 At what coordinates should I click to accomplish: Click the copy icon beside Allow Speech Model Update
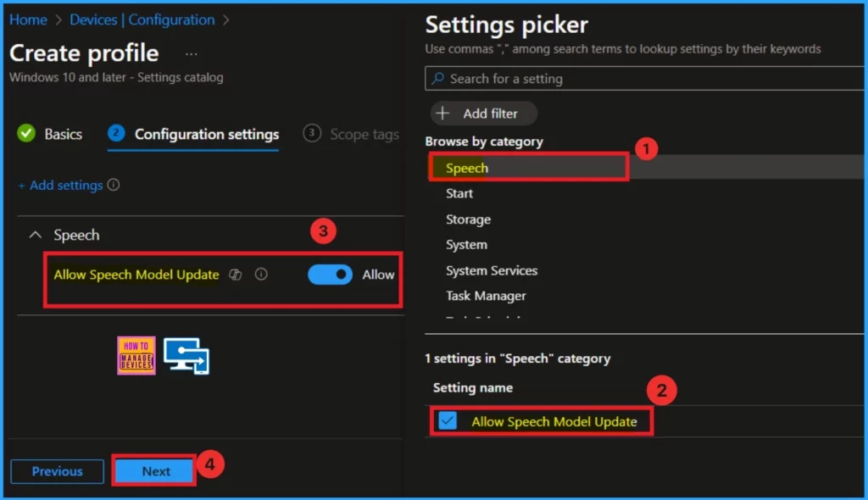pos(236,275)
